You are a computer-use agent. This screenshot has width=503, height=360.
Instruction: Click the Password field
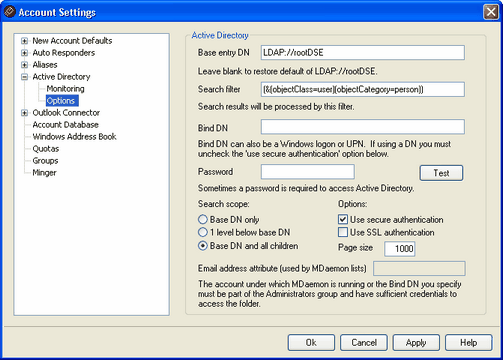pos(308,172)
